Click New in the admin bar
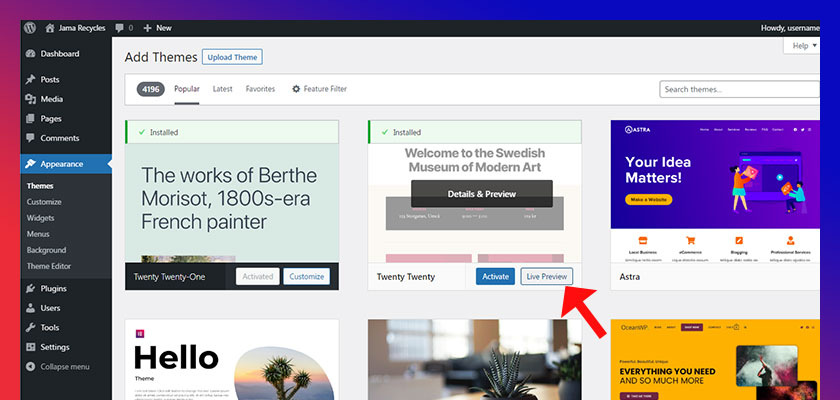This screenshot has height=400, width=840. [164, 28]
